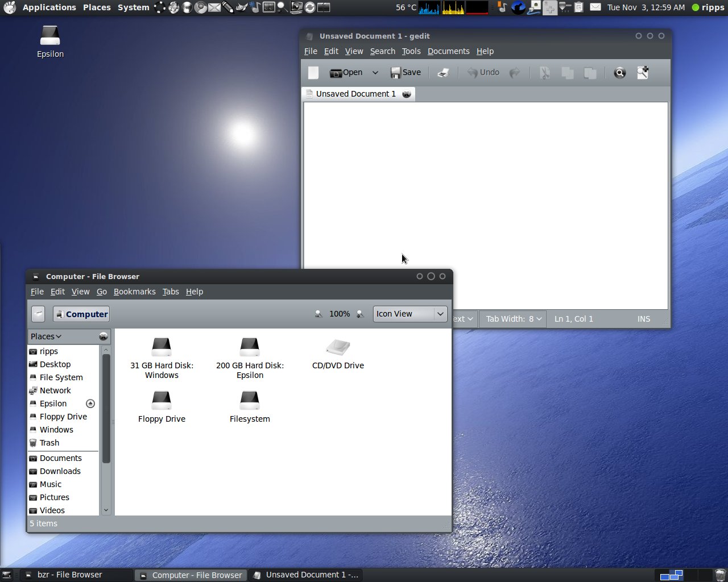Select Network in Places sidebar
The height and width of the screenshot is (582, 728).
coord(63,390)
